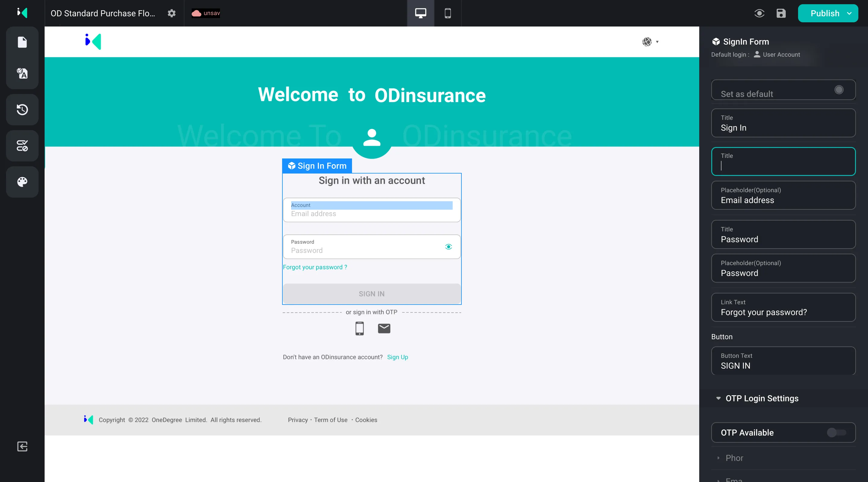
Task: Click the mobile phone OTP icon
Action: (x=360, y=328)
